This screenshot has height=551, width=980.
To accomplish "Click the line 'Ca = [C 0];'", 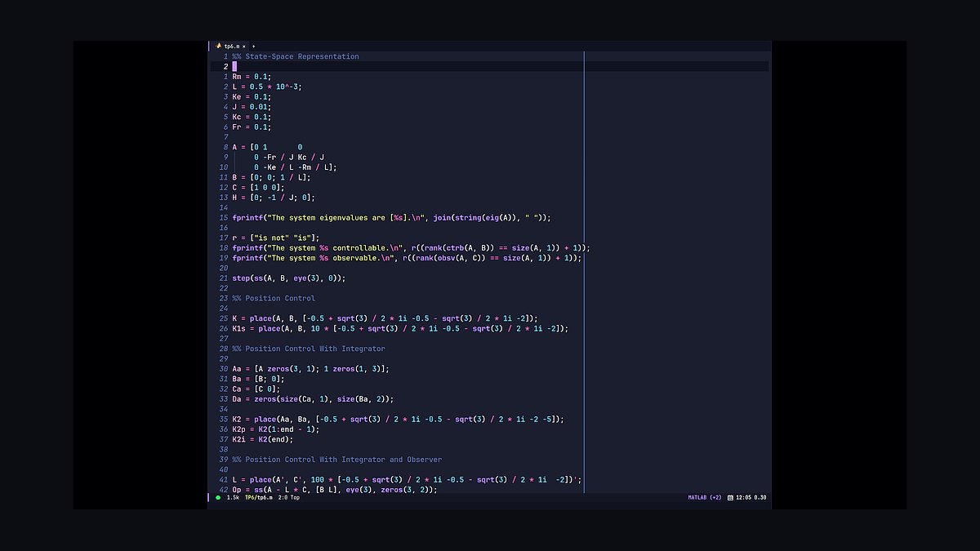I will pyautogui.click(x=258, y=389).
